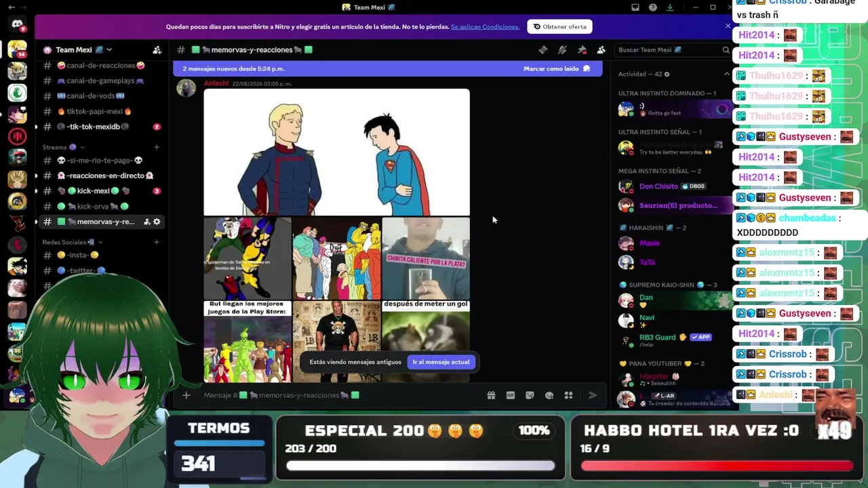This screenshot has height=488, width=868.
Task: Click Anleshi's username in the message
Action: pyautogui.click(x=216, y=83)
